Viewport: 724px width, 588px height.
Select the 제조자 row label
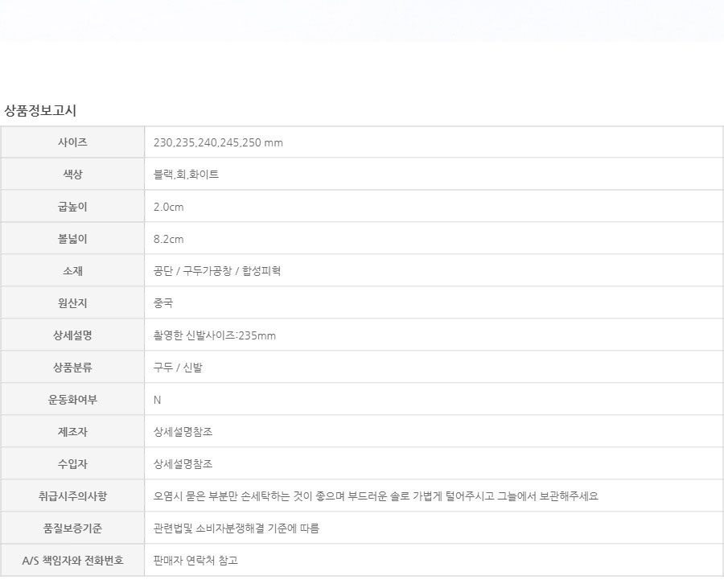tap(72, 432)
